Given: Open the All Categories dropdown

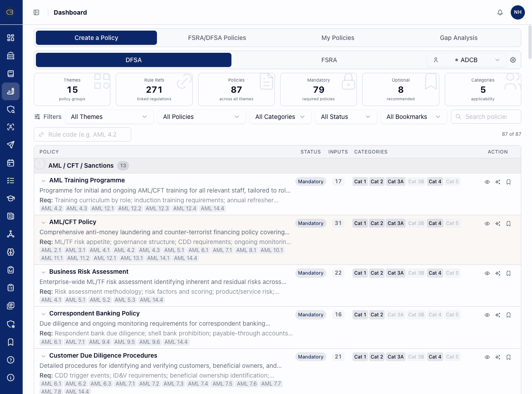Looking at the screenshot, I should pos(280,116).
